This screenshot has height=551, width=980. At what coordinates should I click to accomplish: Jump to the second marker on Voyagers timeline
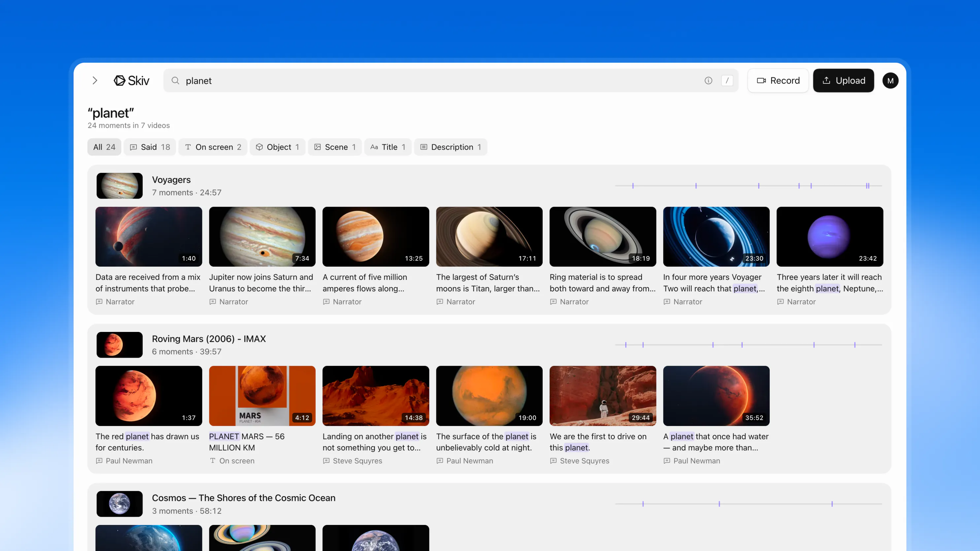point(696,186)
